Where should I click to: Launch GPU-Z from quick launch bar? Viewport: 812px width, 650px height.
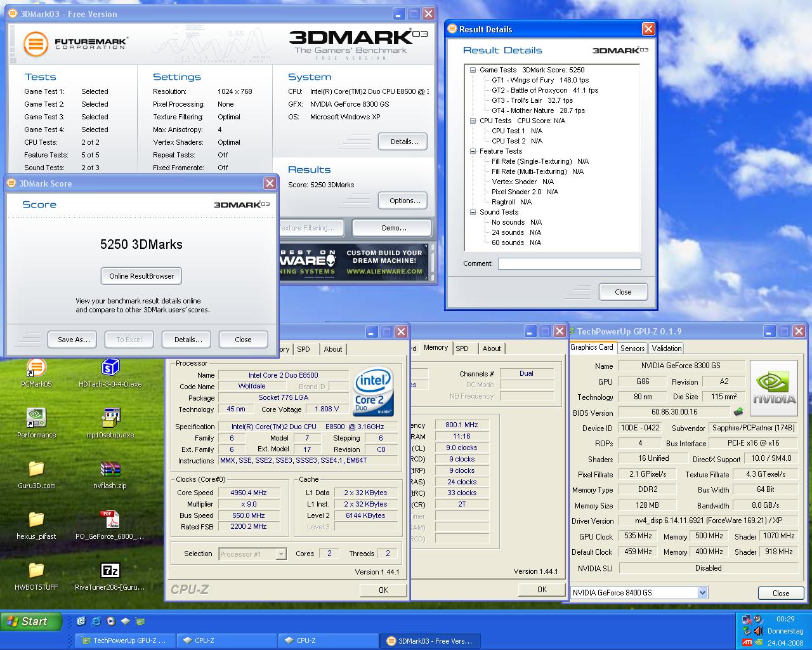140,621
